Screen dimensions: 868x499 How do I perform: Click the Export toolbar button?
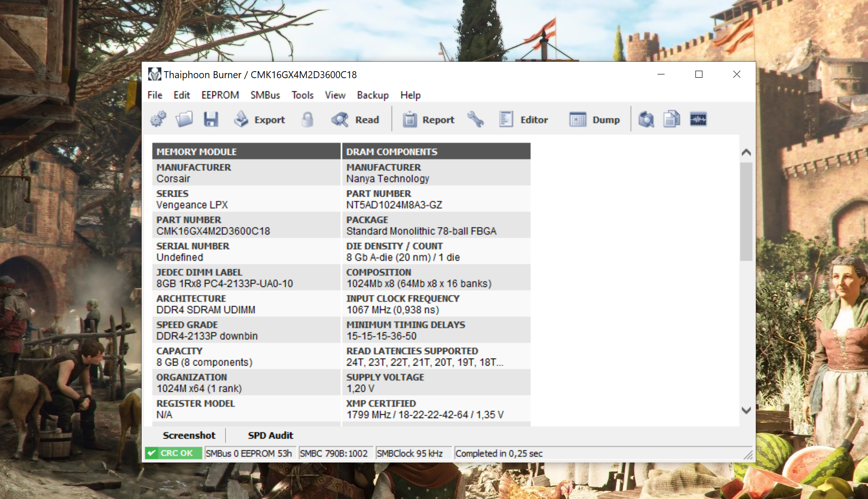260,120
